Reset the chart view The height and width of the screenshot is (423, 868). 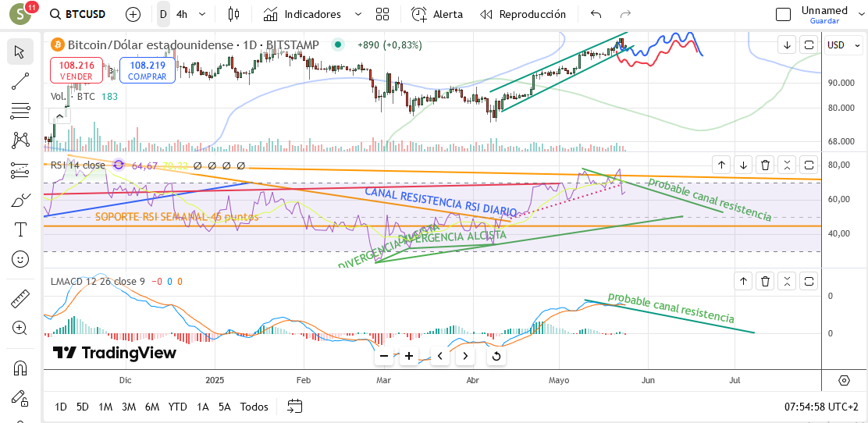coord(496,356)
